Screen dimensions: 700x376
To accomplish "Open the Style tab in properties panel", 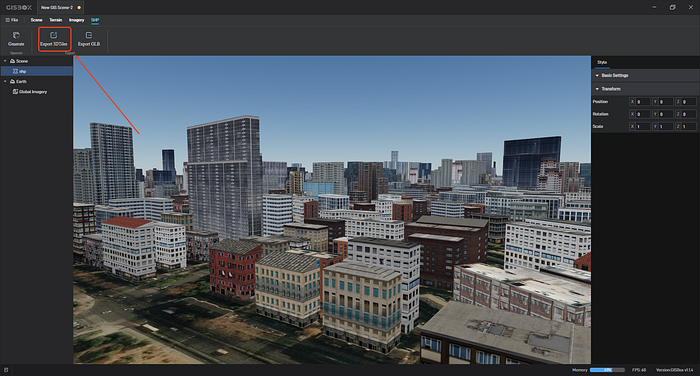I will [x=602, y=63].
